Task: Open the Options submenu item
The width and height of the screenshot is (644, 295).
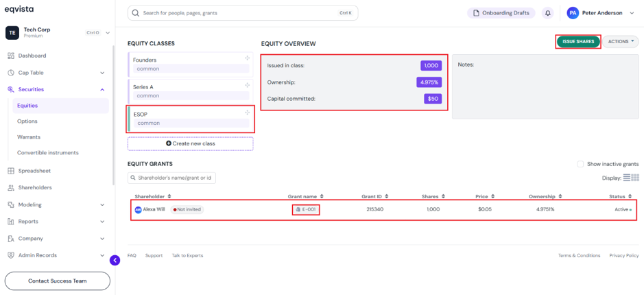Action: point(27,121)
